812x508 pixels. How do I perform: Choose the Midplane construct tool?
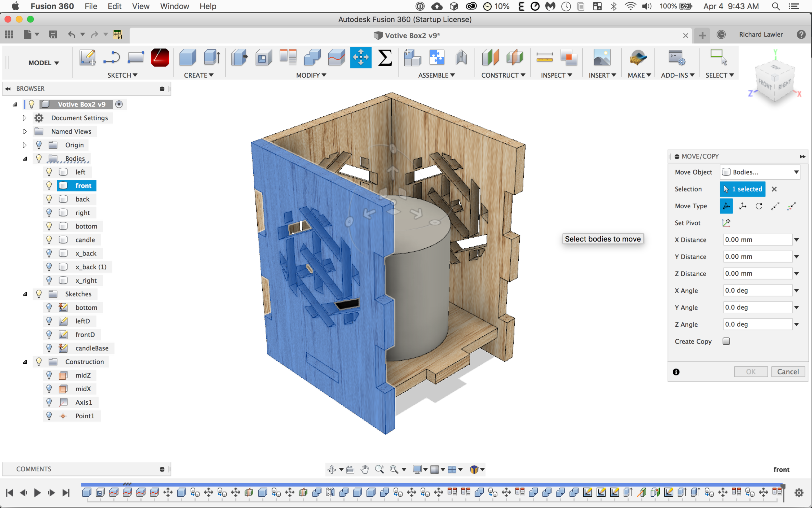coord(514,58)
